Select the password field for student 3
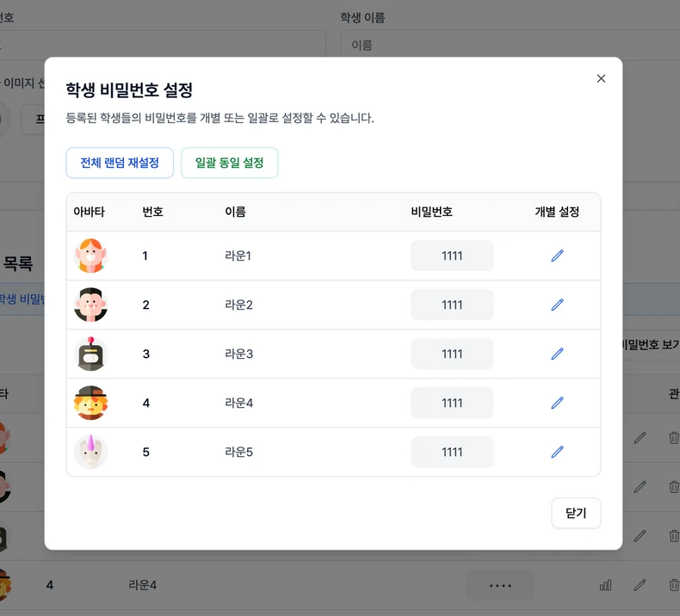Image resolution: width=680 pixels, height=616 pixels. point(452,354)
